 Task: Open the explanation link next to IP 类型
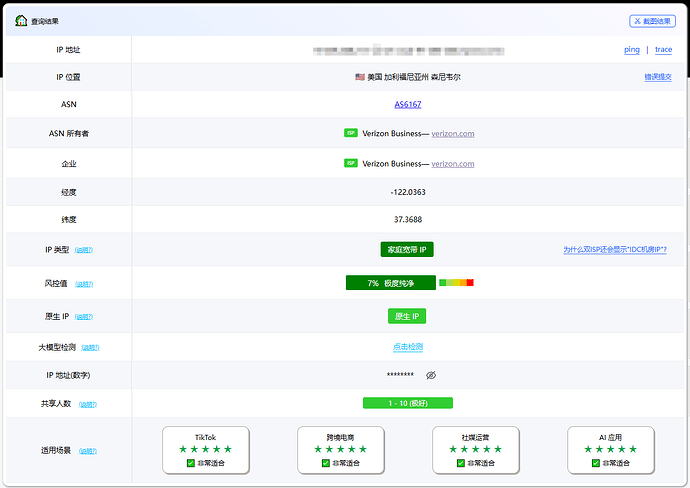click(x=84, y=250)
